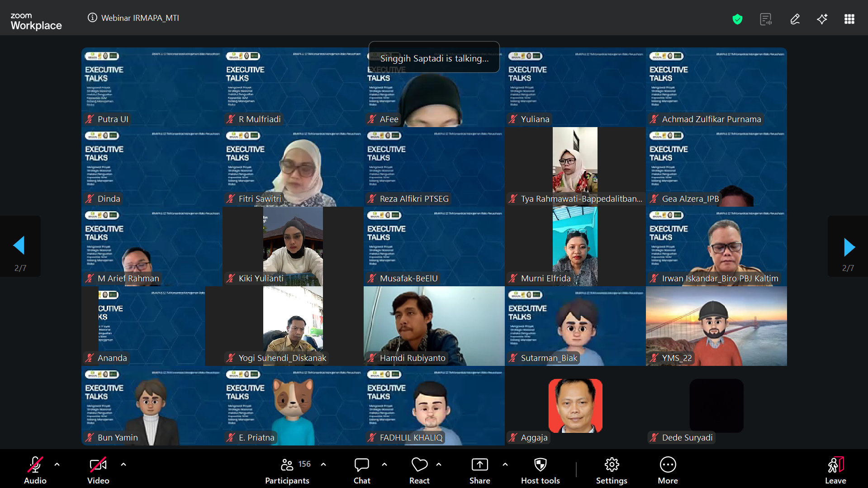Open the React heart menu
Viewport: 868px width, 488px height.
pyautogui.click(x=419, y=470)
